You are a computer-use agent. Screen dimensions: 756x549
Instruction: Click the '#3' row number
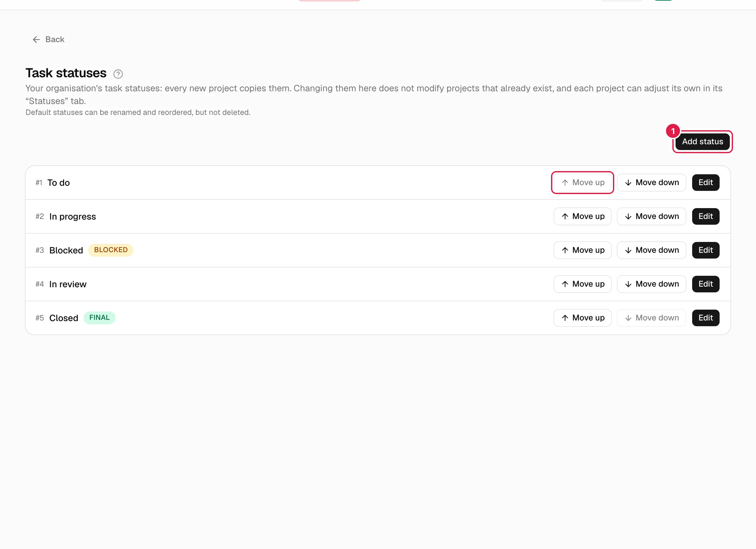[x=40, y=250]
